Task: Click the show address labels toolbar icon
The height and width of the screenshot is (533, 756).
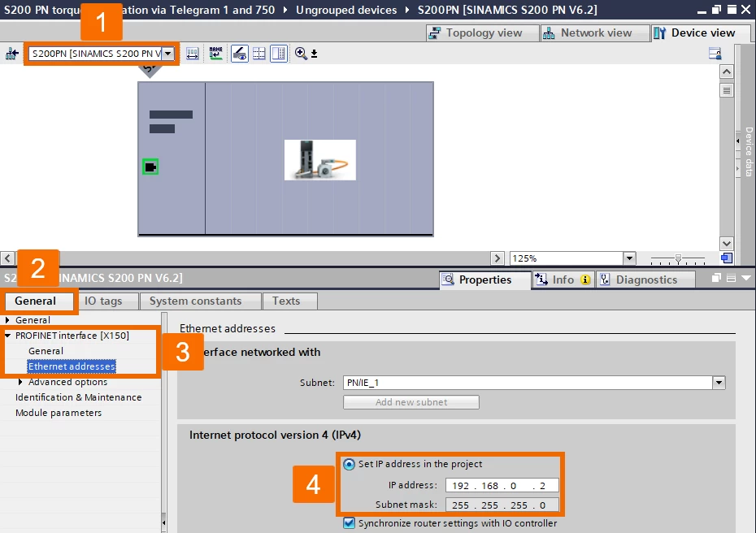Action: [x=193, y=54]
